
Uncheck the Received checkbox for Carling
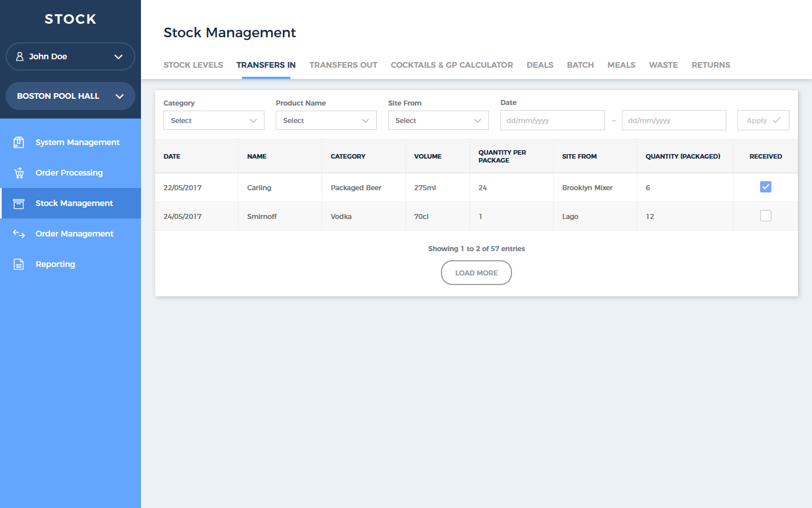point(765,187)
